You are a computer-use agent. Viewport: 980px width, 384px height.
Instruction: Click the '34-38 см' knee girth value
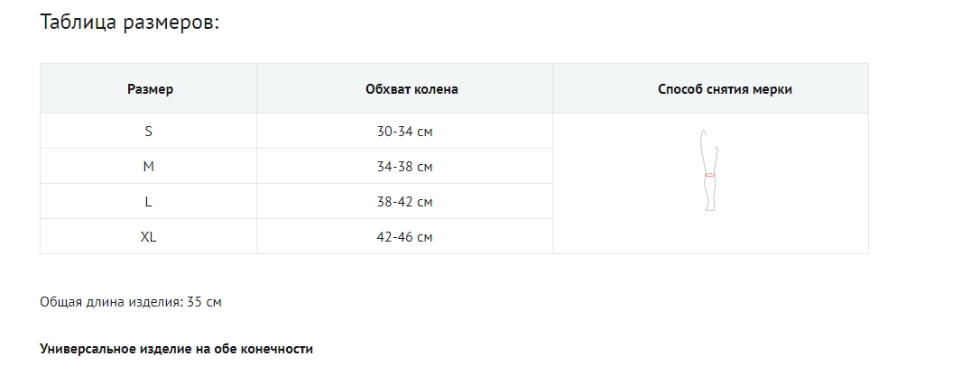[405, 167]
